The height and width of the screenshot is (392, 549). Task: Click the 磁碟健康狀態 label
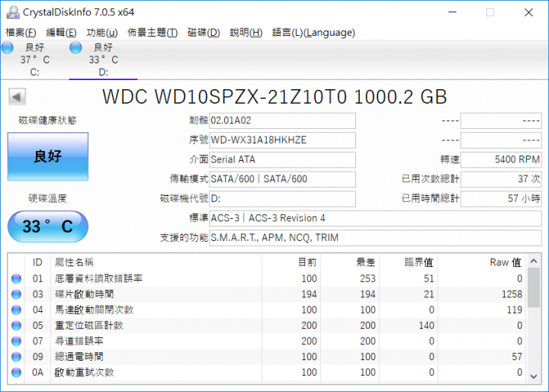(x=47, y=120)
